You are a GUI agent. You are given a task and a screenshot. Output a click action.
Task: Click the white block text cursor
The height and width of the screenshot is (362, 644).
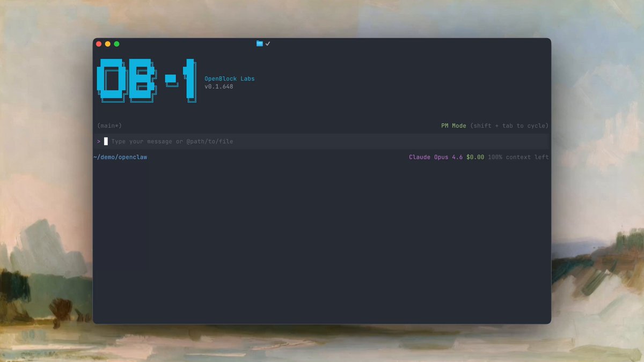click(106, 142)
